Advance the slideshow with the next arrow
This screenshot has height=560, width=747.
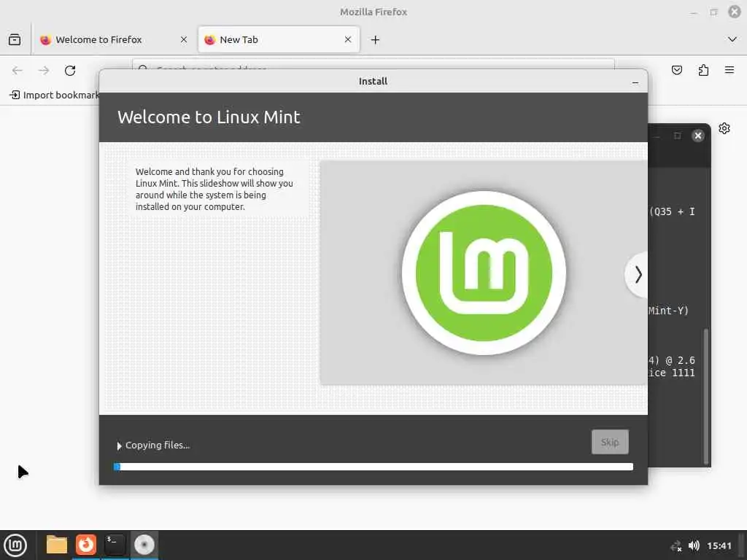point(638,275)
